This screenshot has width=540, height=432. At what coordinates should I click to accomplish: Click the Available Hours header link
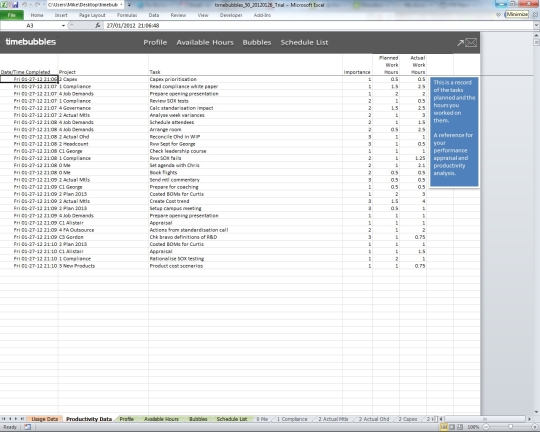coord(205,42)
